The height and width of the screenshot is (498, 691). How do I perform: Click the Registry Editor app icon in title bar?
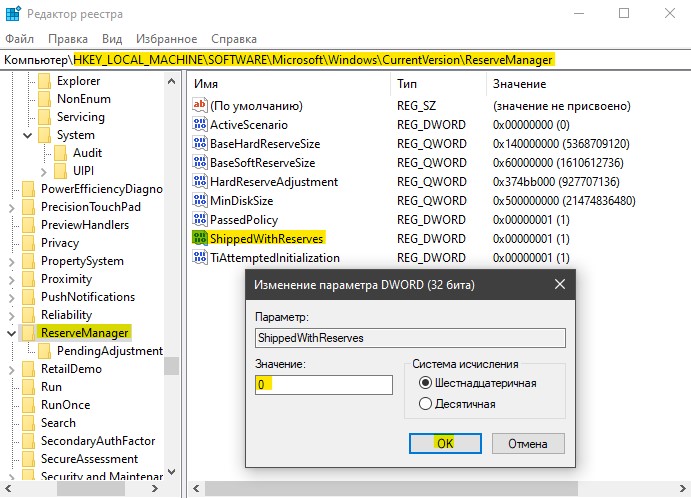click(13, 14)
